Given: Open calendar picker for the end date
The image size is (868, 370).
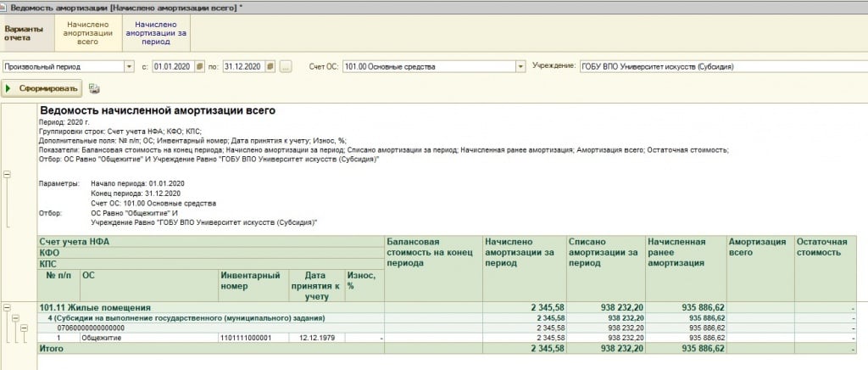Looking at the screenshot, I should [x=270, y=66].
